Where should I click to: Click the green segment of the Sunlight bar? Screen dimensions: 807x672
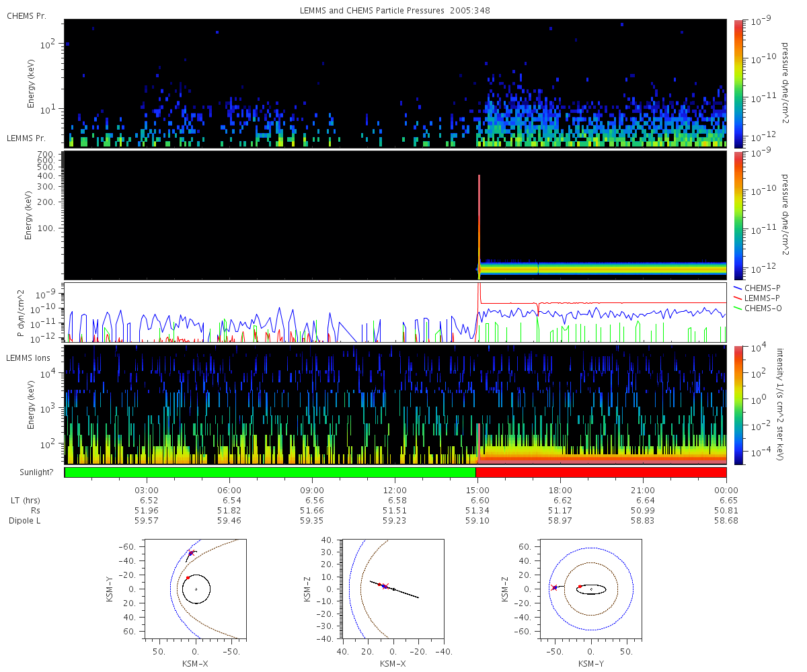click(270, 472)
